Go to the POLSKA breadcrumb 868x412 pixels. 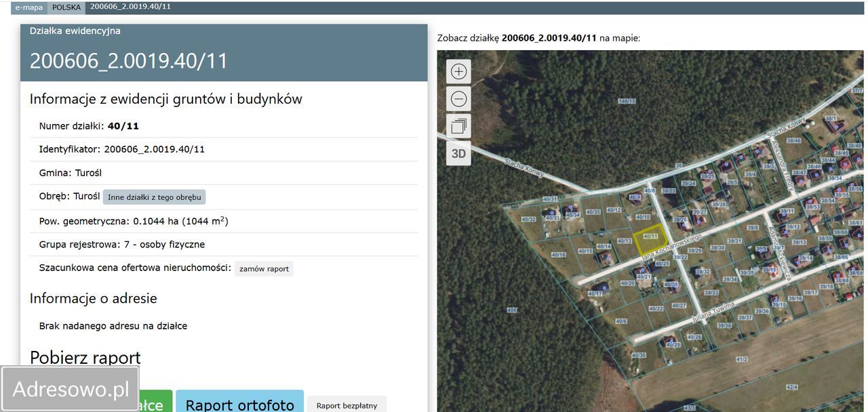click(66, 7)
